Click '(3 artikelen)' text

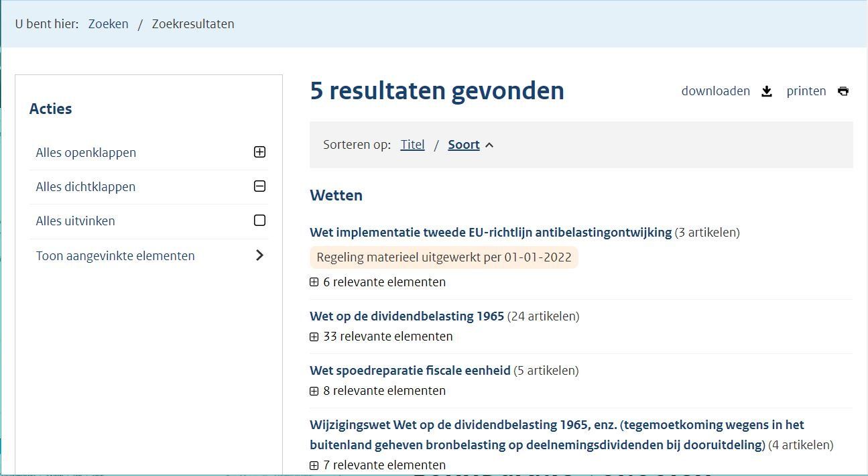[707, 233]
